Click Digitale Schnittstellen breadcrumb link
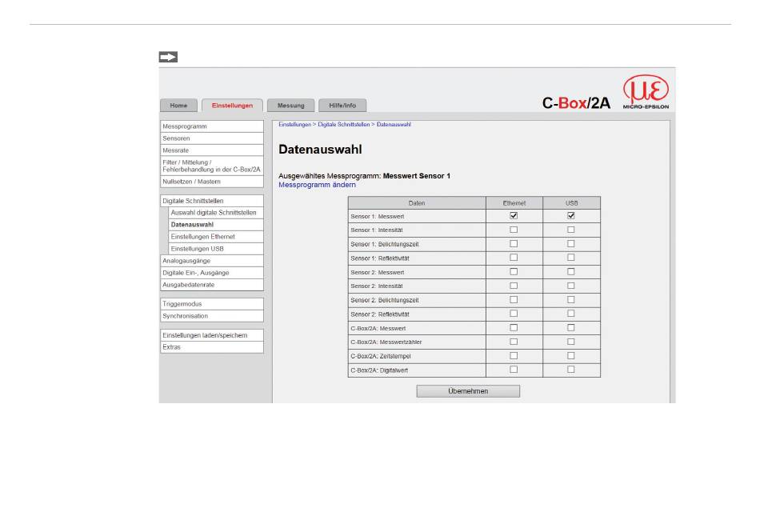Screen dimensions: 760x532 pyautogui.click(x=342, y=125)
